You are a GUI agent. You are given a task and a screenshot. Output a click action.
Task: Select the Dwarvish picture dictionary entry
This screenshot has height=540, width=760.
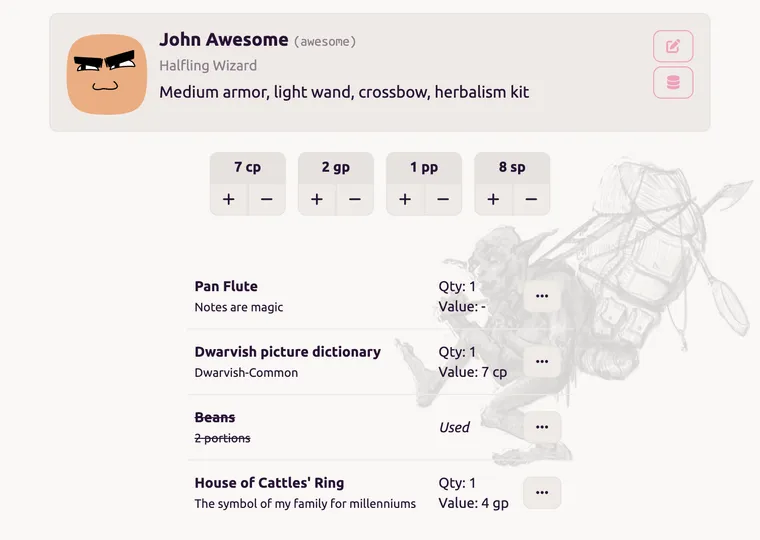288,352
